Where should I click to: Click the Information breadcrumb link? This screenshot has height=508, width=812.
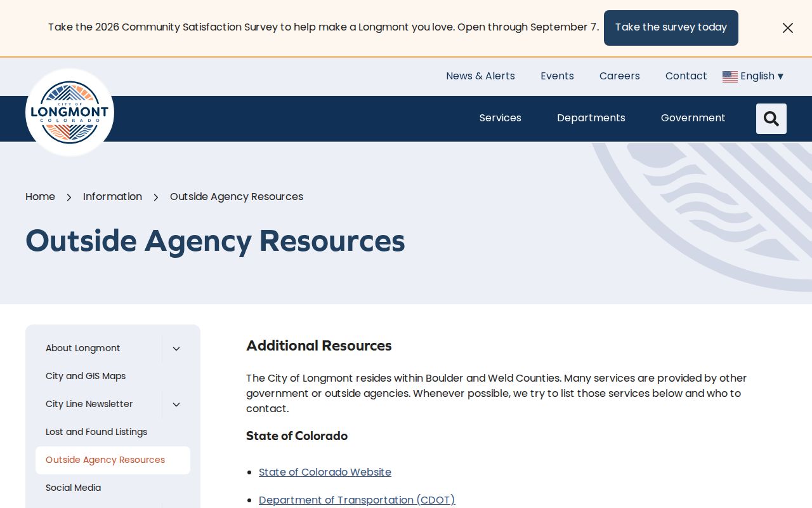pos(112,197)
